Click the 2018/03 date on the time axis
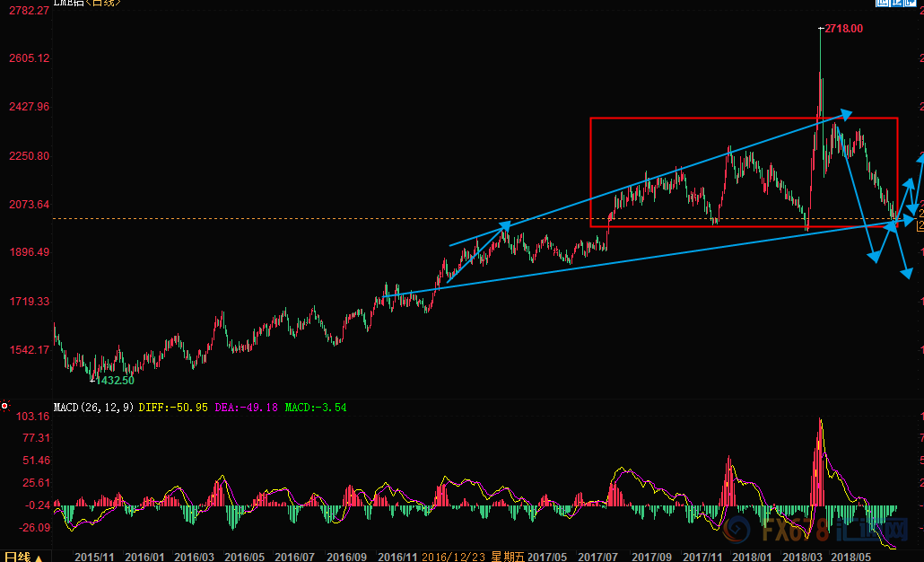 [x=803, y=557]
